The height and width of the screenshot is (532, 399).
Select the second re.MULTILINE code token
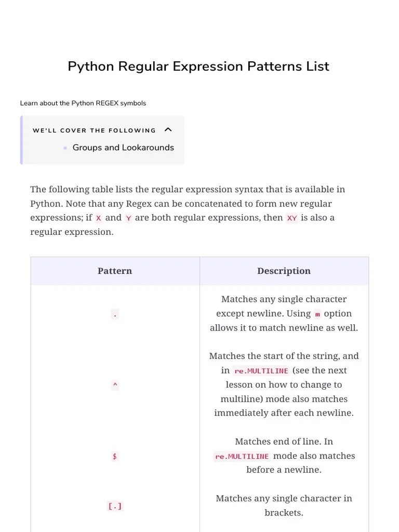241,456
